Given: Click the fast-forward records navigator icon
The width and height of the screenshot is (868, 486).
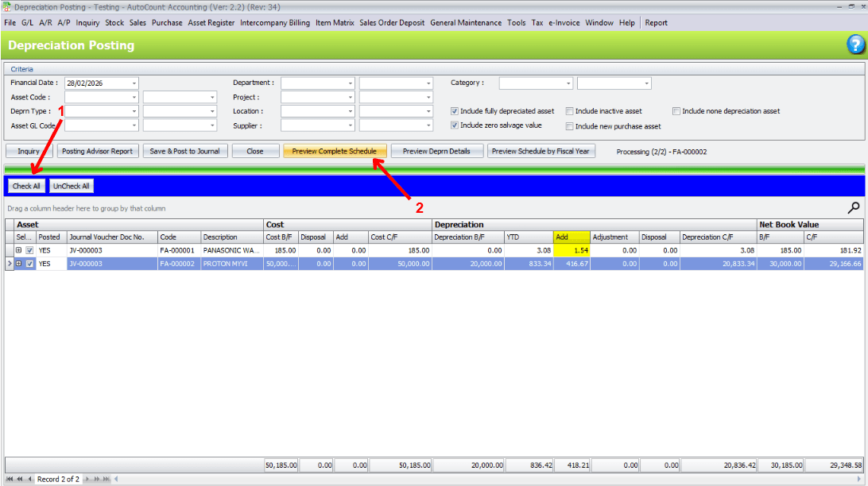Looking at the screenshot, I should (97, 479).
